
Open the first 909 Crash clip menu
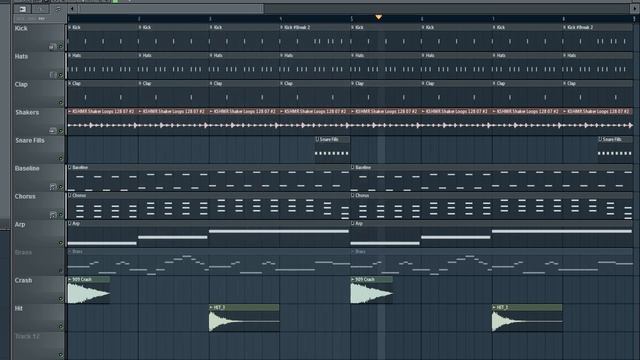tap(70, 280)
